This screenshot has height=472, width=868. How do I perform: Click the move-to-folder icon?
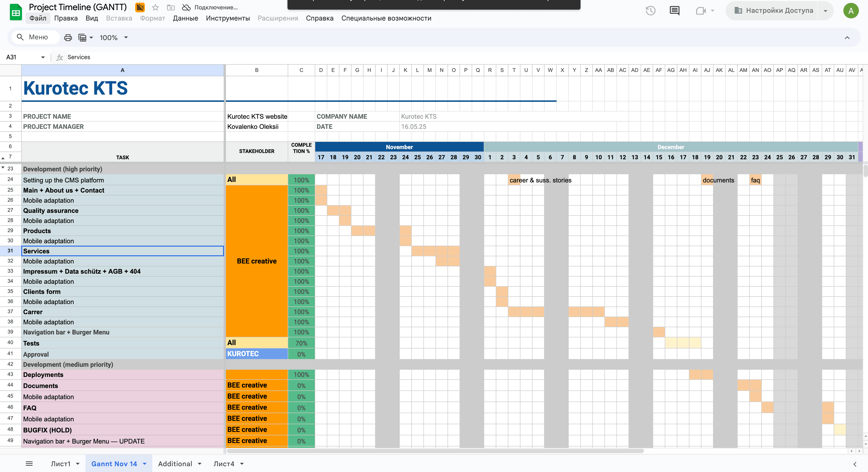tap(170, 7)
